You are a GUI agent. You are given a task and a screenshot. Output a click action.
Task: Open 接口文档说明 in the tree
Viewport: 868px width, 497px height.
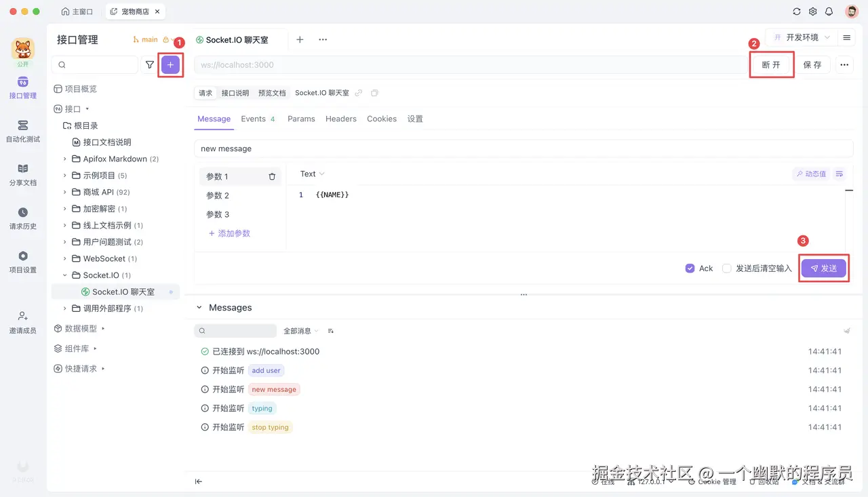(102, 142)
